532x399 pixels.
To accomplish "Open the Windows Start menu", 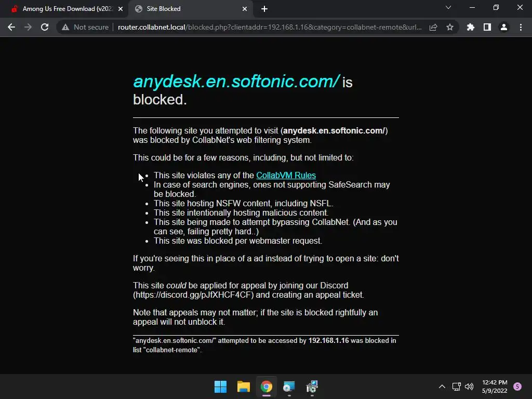I will click(220, 387).
